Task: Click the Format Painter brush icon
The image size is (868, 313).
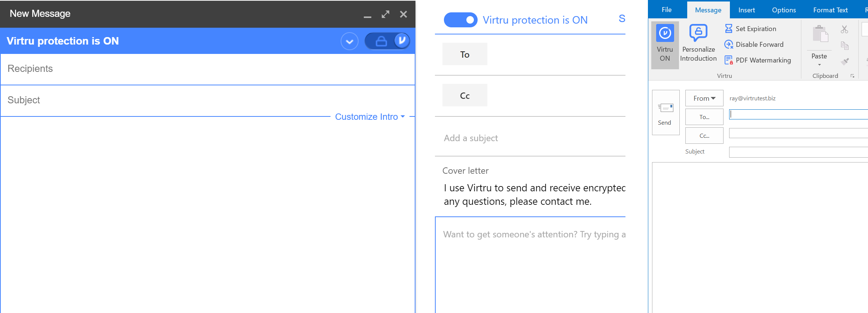Action: click(x=844, y=61)
